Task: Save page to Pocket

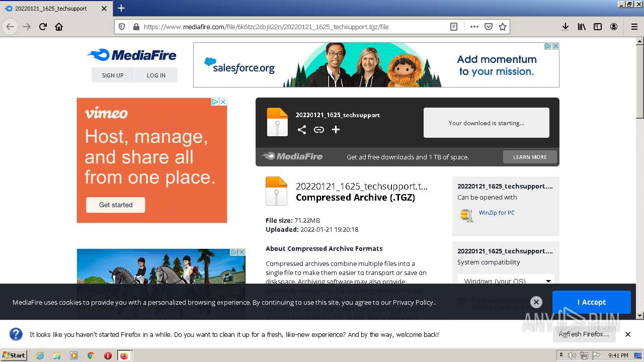Action: pos(488,27)
